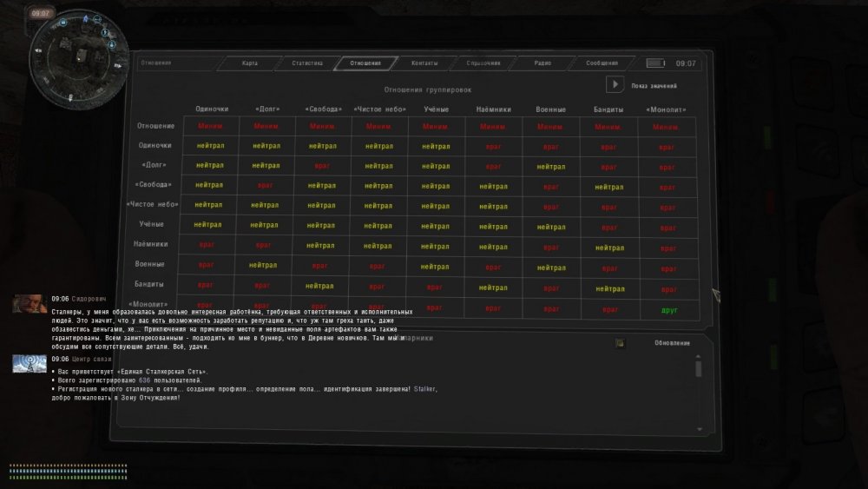This screenshot has width=868, height=489.
Task: Select the «Отношения» tab
Action: 365,63
